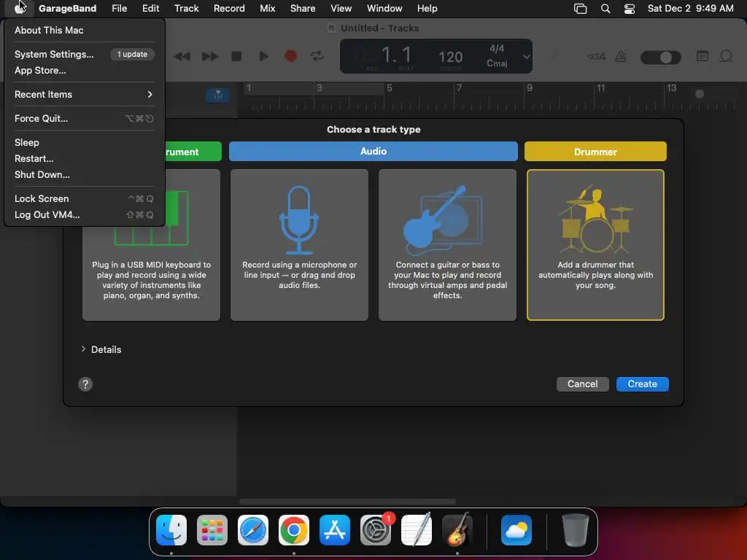Open the Window menu
This screenshot has width=747, height=560.
(384, 8)
